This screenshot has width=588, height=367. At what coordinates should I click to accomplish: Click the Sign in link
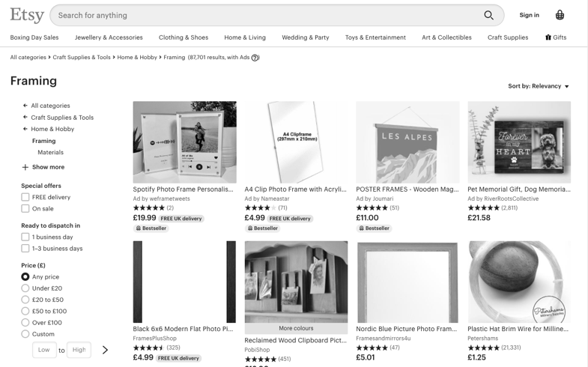coord(529,15)
